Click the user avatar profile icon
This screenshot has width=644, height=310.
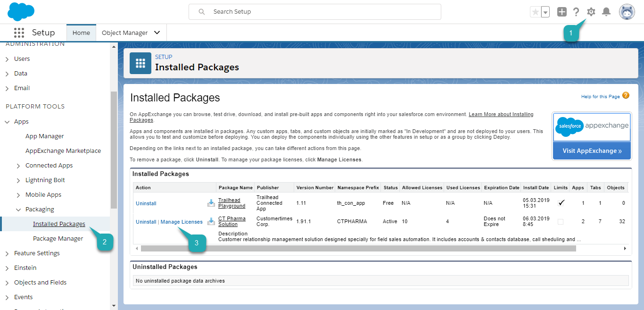coord(627,12)
